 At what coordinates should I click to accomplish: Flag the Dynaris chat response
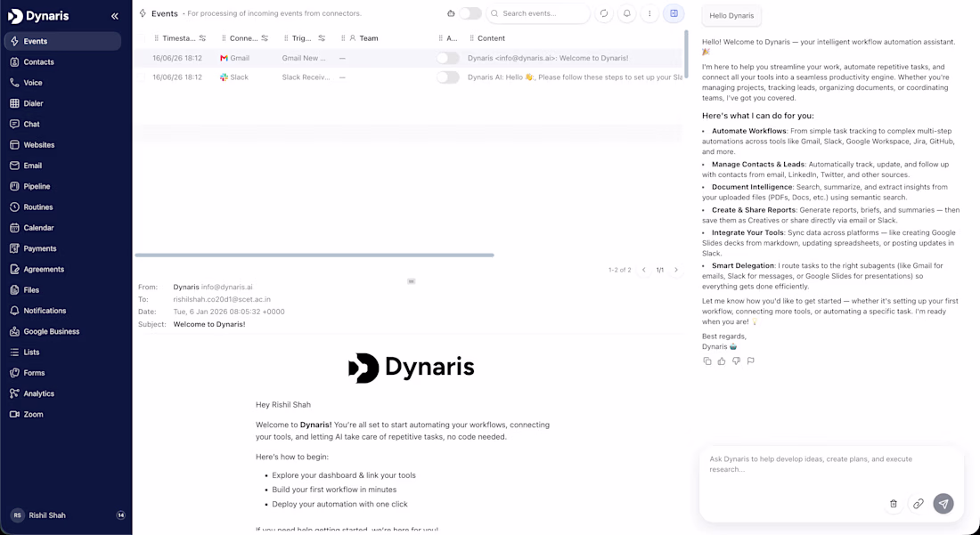(x=751, y=361)
